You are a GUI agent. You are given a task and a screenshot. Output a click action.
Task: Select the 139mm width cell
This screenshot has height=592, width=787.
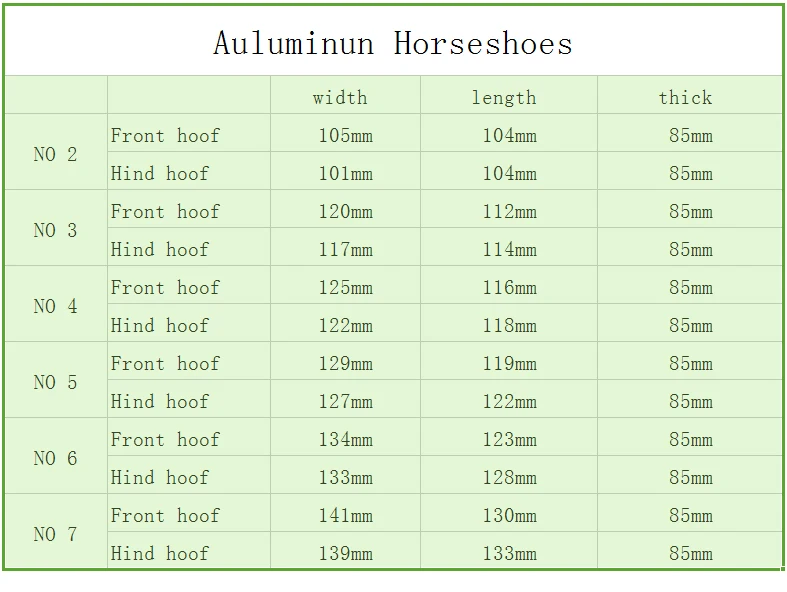pos(345,551)
